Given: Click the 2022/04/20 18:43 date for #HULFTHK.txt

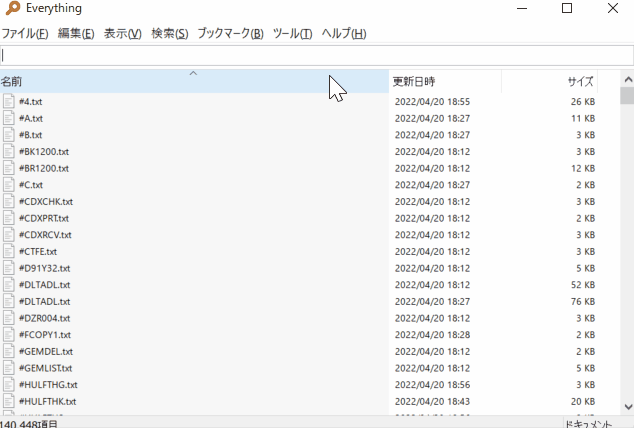Looking at the screenshot, I should coord(432,401).
